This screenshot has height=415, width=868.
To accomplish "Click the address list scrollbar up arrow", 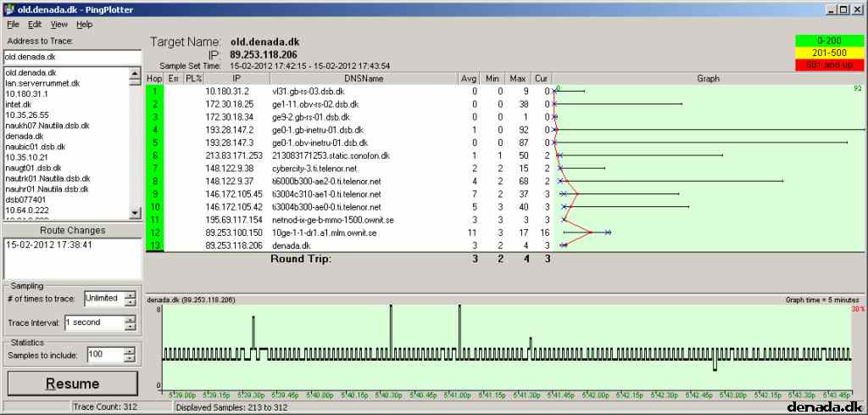I will coord(135,73).
